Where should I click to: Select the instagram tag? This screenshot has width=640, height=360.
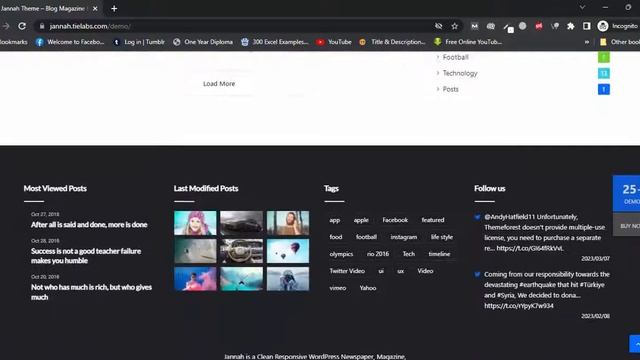click(404, 237)
